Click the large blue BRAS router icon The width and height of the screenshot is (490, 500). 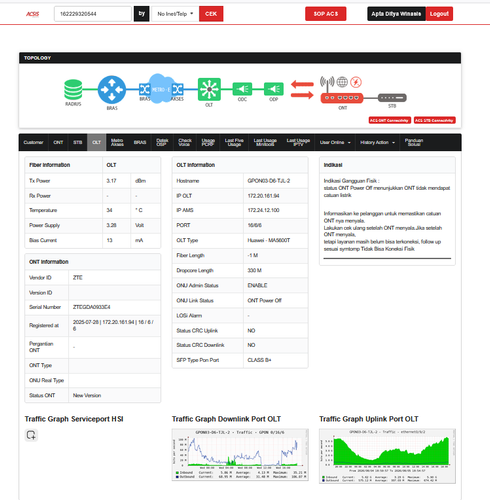112,90
